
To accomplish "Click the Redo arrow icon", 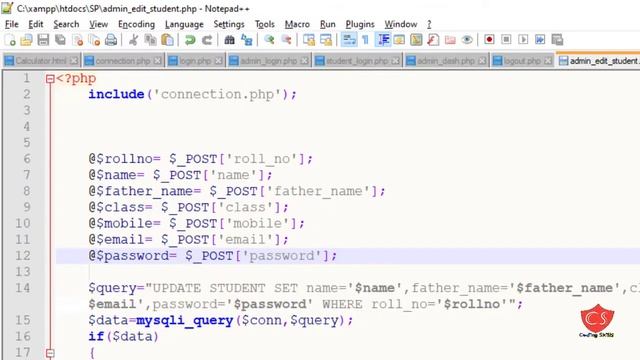I will [207, 40].
